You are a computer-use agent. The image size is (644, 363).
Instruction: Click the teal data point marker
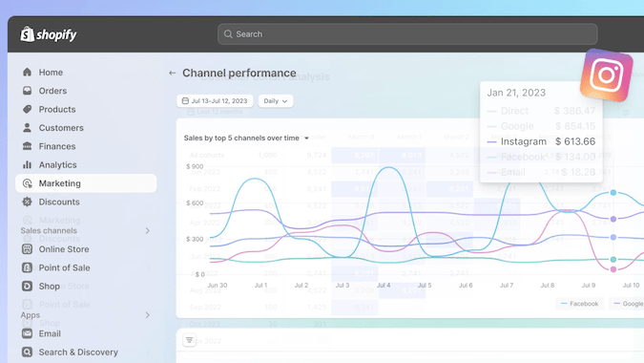click(x=613, y=260)
